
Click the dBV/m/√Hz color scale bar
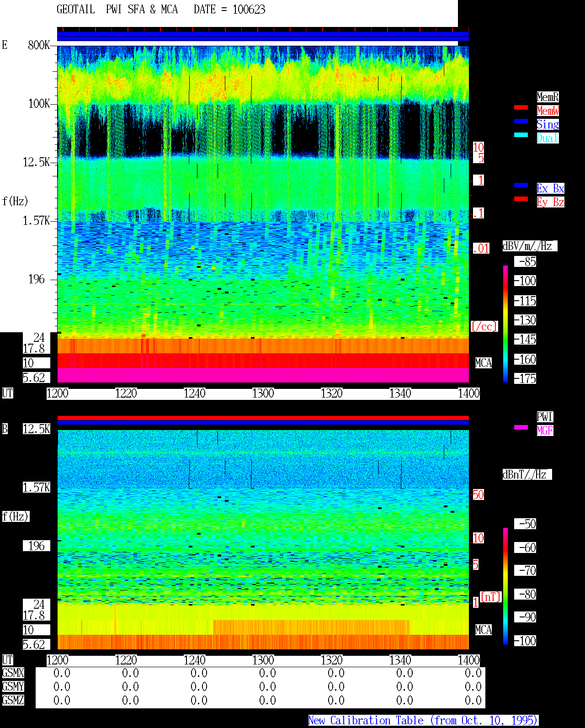click(505, 324)
